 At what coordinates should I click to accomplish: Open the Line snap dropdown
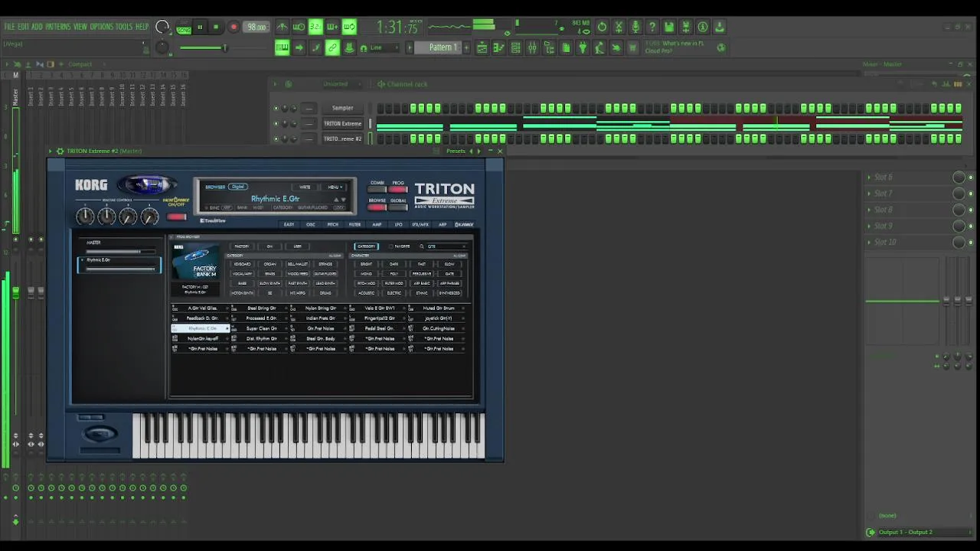point(383,47)
